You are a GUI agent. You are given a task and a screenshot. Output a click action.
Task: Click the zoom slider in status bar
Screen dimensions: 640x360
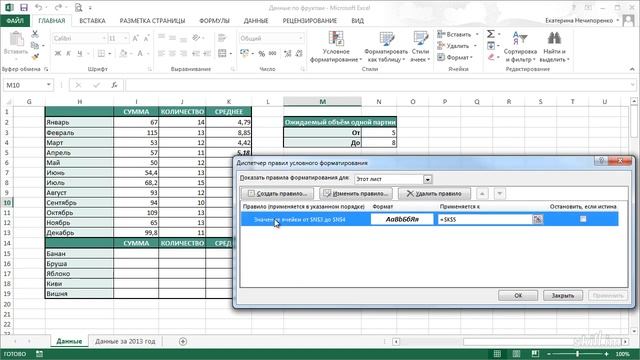(578, 354)
